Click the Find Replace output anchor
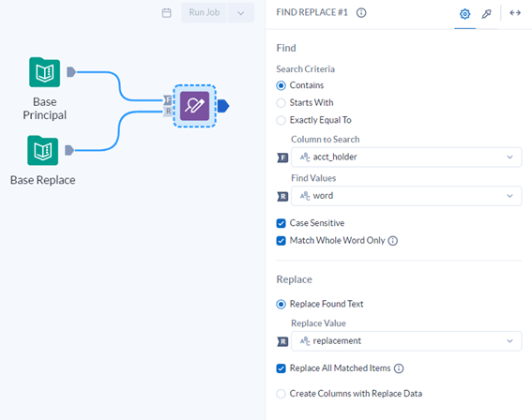 click(x=223, y=106)
